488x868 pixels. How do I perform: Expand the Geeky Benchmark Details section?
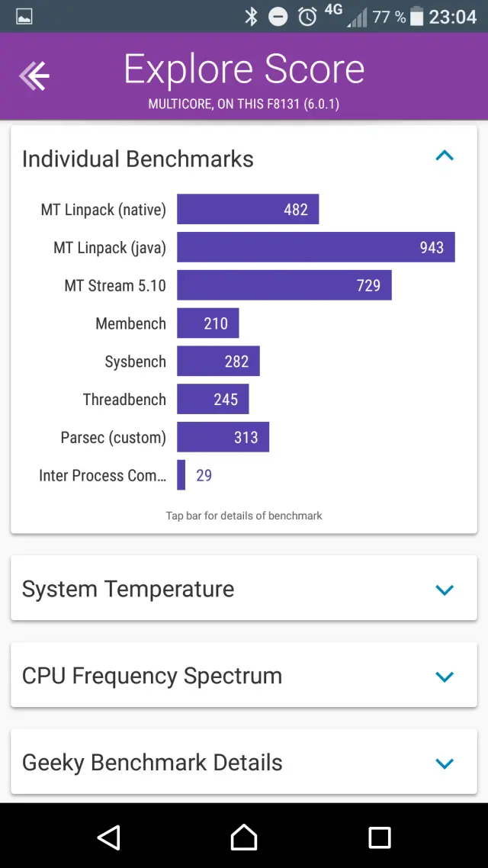point(444,764)
